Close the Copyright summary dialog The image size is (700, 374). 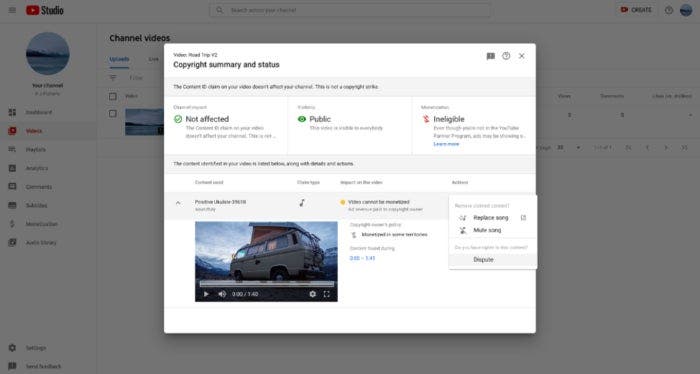(x=521, y=56)
